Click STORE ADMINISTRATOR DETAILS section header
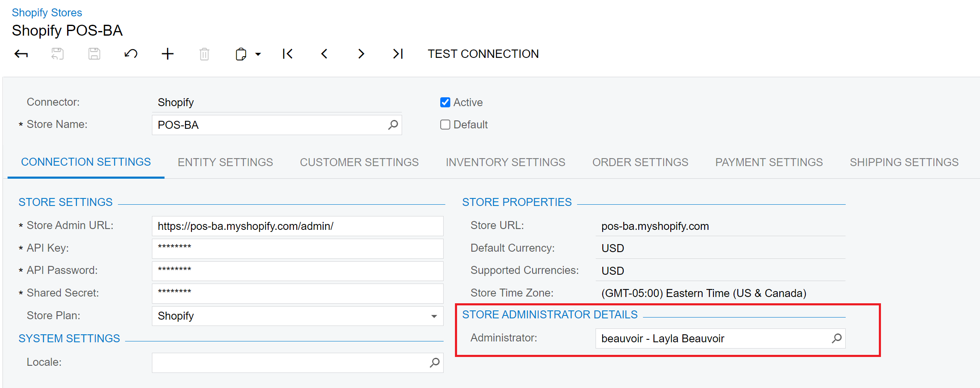980x388 pixels. [x=550, y=315]
